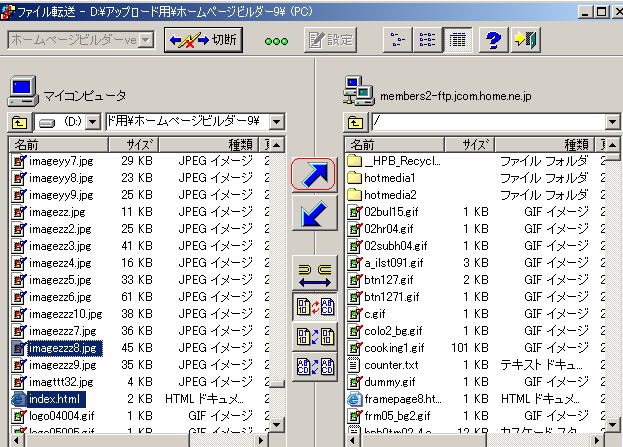Image resolution: width=623 pixels, height=447 pixels.
Task: Go up one folder in local pane
Action: (20, 122)
